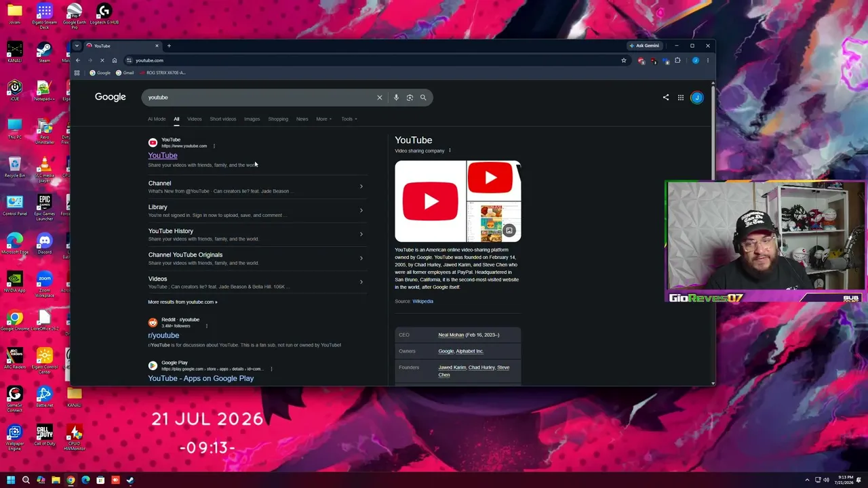
Task: Switch to the Videos results tab
Action: 195,119
